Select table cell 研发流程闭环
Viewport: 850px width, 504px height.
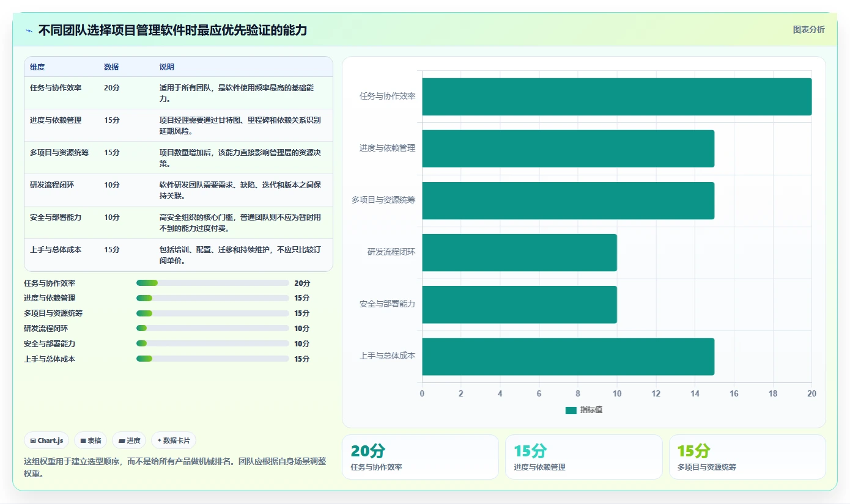[x=52, y=185]
